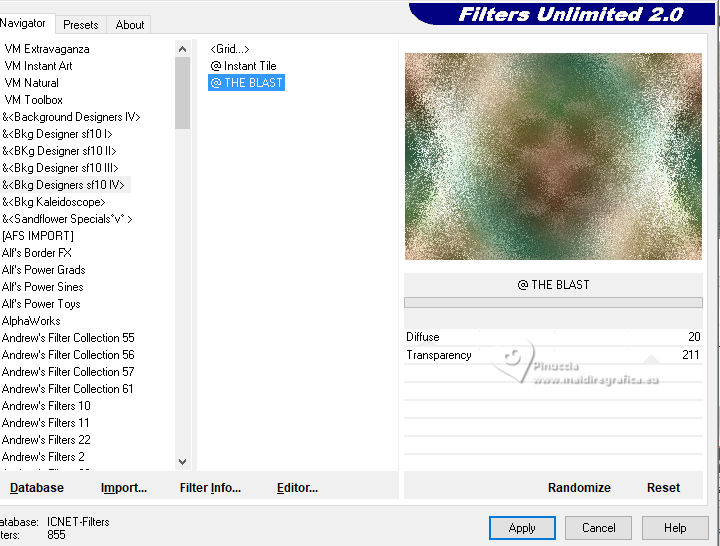Open Help

(675, 528)
